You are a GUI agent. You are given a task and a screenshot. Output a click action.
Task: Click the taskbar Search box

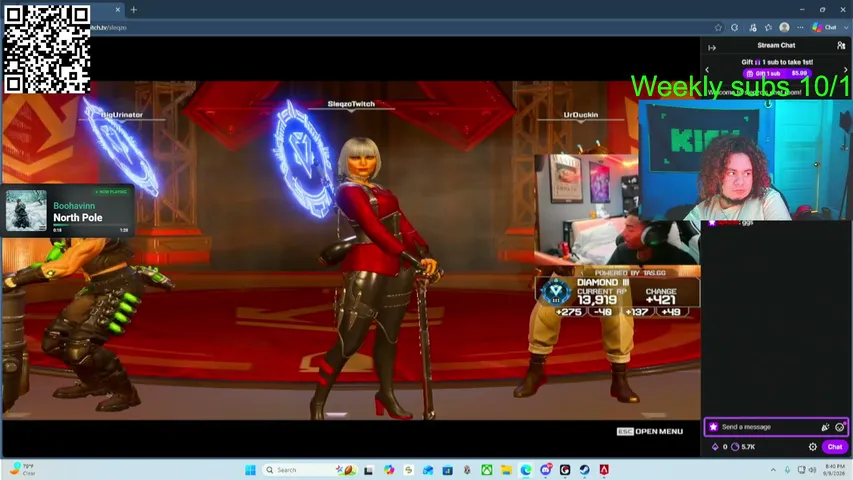click(309, 470)
